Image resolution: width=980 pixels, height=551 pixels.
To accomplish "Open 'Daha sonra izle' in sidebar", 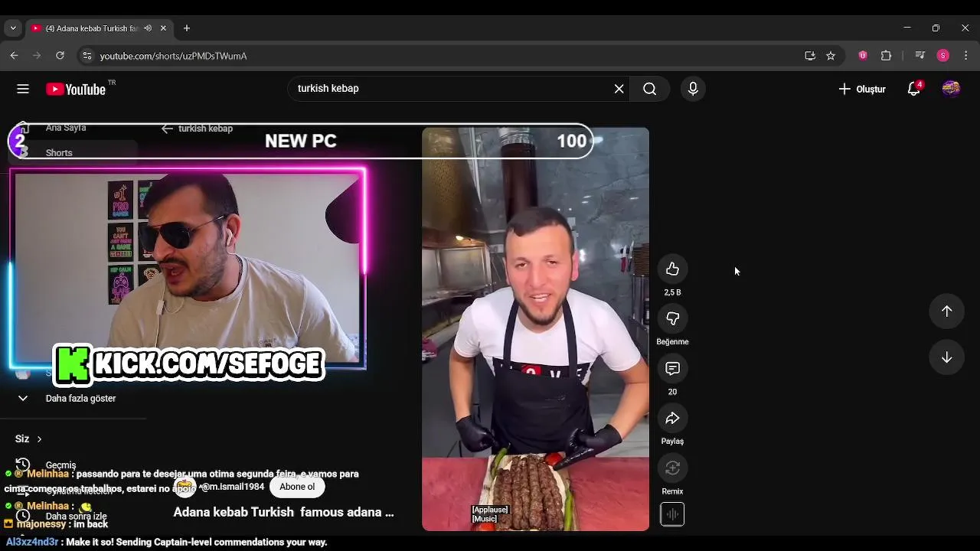I will point(76,517).
